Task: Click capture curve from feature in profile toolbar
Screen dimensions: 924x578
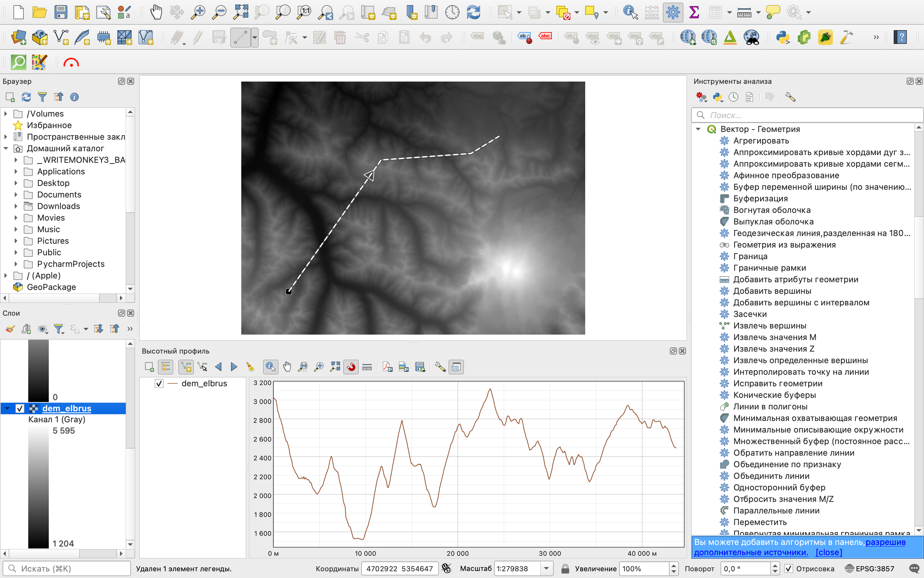Action: coord(202,367)
